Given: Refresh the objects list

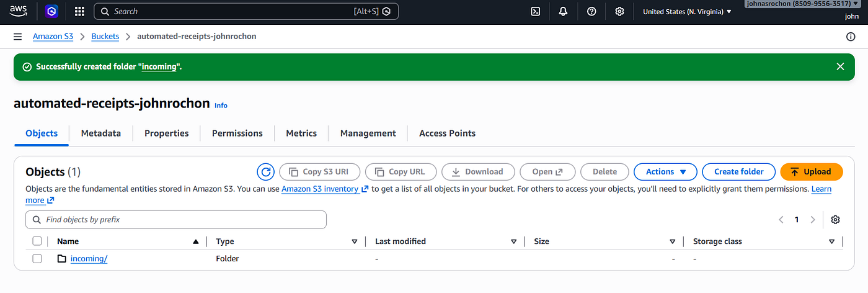Looking at the screenshot, I should coord(265,172).
